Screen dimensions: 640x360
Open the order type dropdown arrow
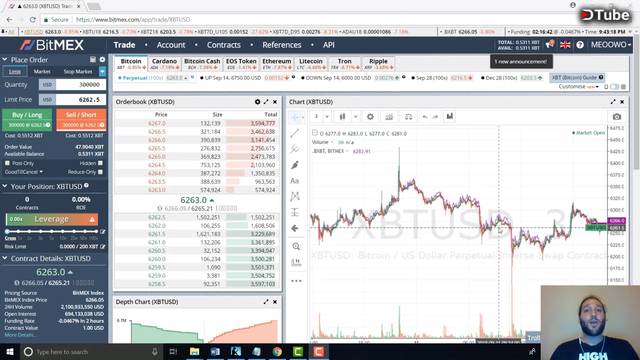click(x=102, y=71)
